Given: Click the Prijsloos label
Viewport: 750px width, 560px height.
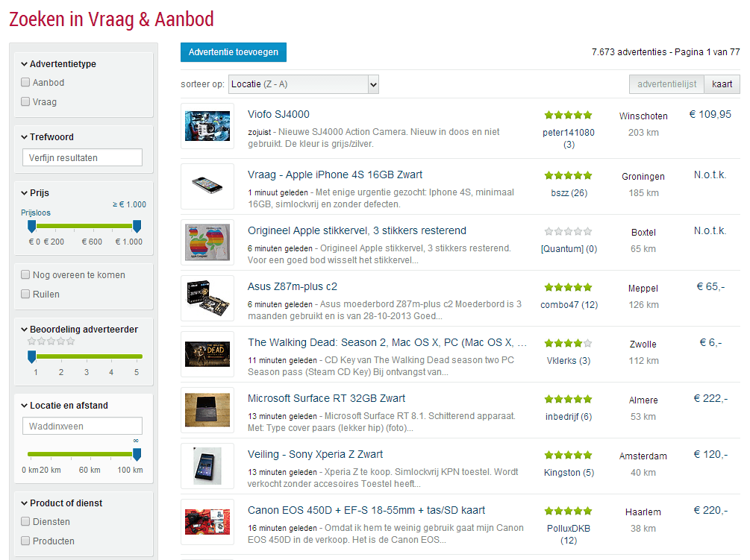Looking at the screenshot, I should tap(35, 213).
